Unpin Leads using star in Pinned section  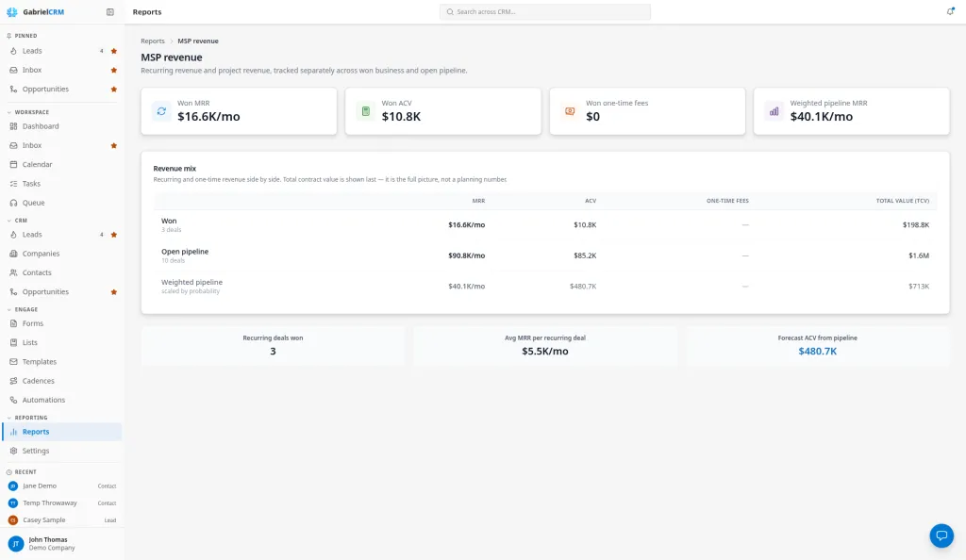click(114, 51)
